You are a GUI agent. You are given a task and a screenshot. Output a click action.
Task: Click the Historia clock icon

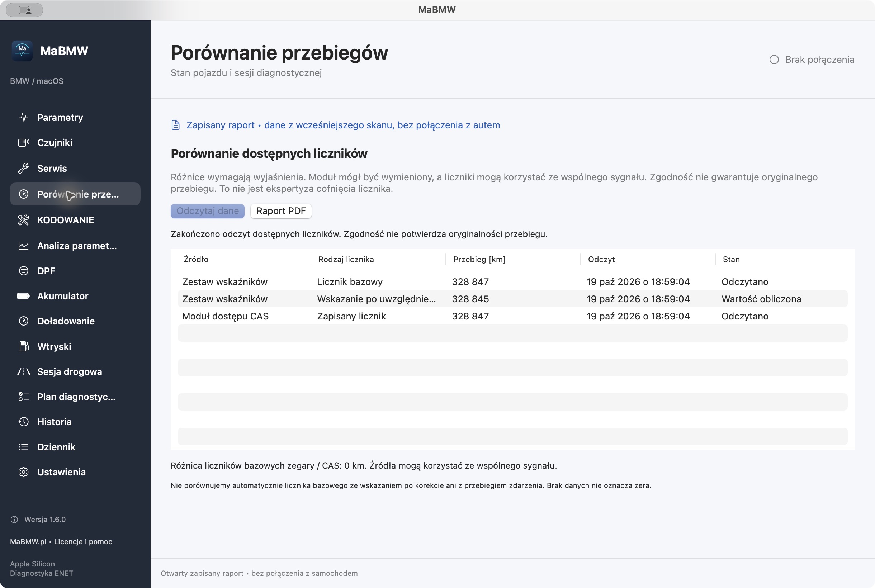(24, 422)
